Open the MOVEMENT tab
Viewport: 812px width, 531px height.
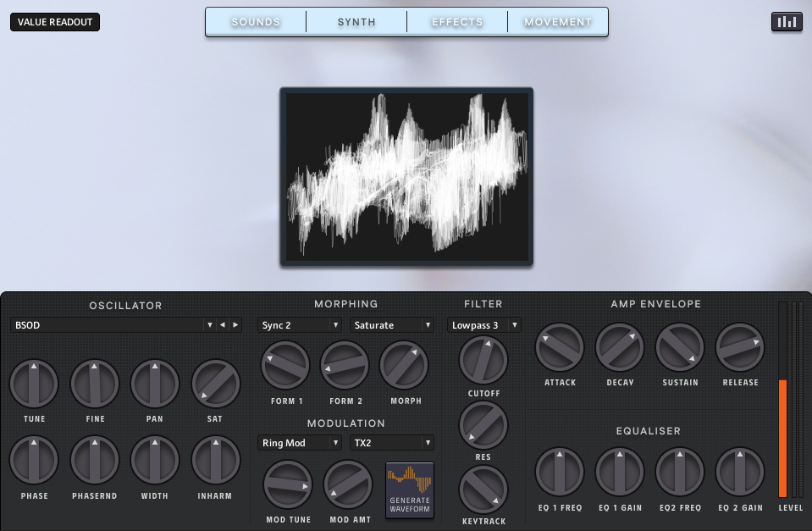[x=558, y=22]
